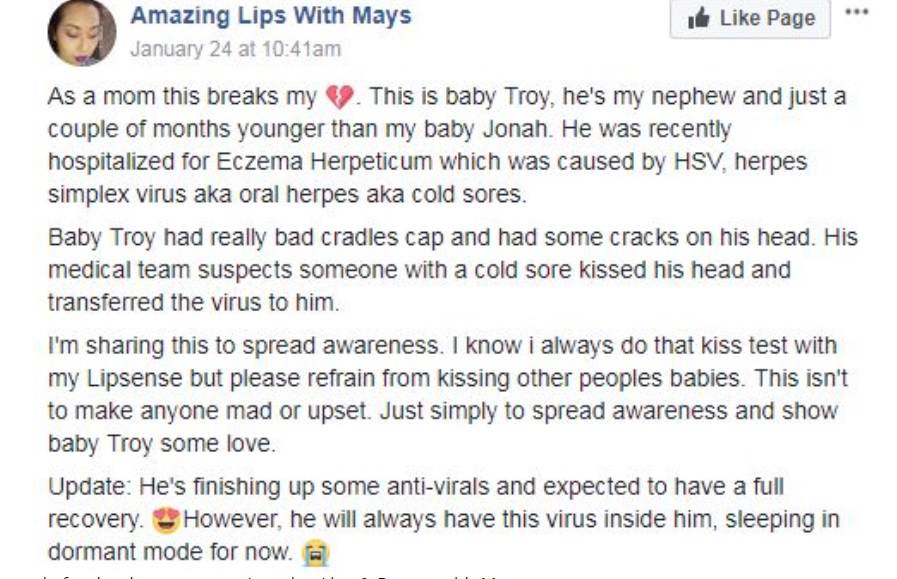Click the thumbs-up icon in Like Page
Viewport: 897px width, 579px height.
coord(699,18)
